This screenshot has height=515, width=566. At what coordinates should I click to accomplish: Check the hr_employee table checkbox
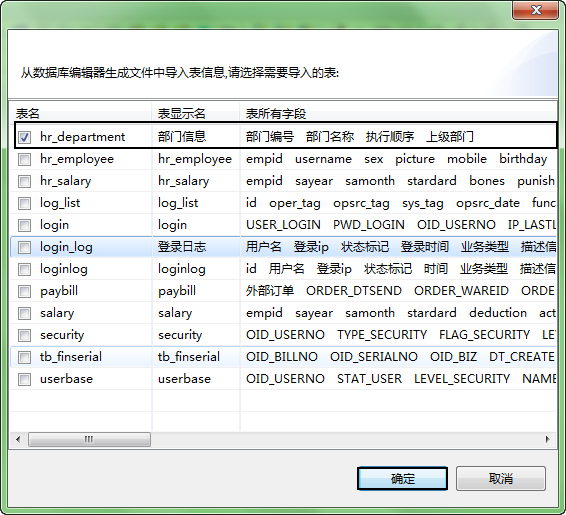tap(25, 159)
